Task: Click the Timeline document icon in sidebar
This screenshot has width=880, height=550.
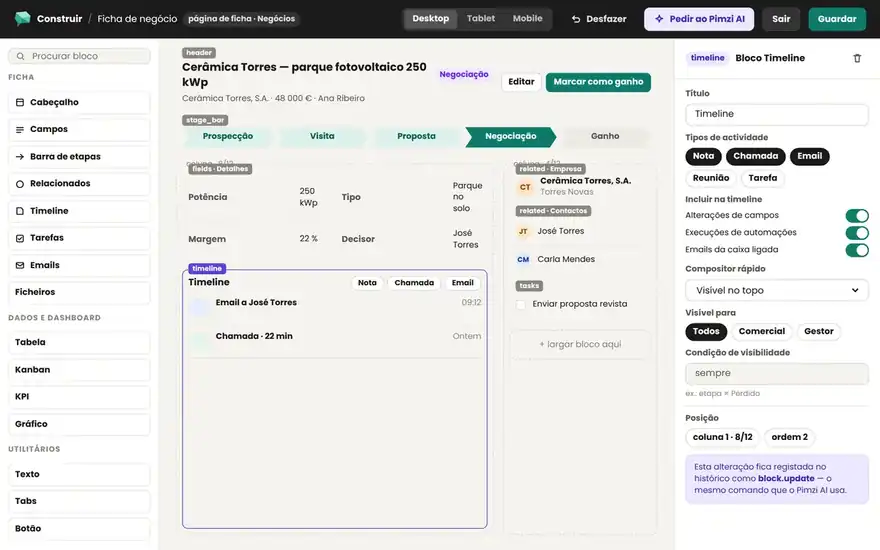Action: click(x=20, y=211)
